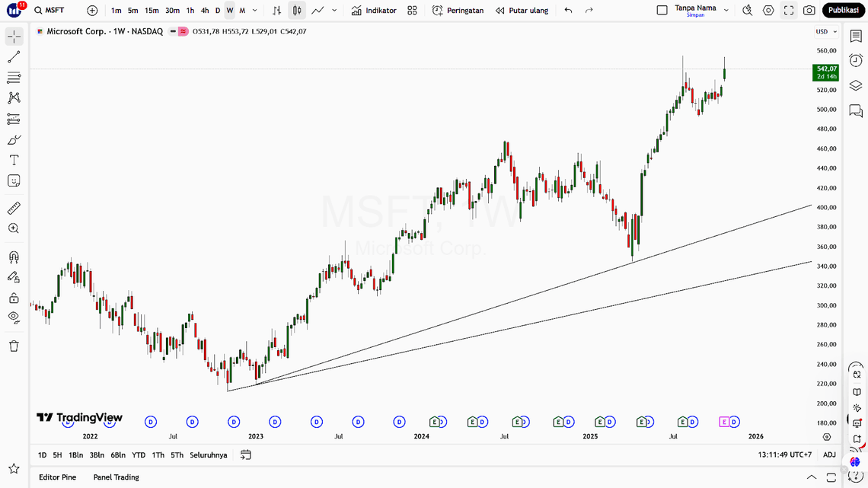
Task: Toggle hide all drawings eye icon
Action: [x=14, y=317]
